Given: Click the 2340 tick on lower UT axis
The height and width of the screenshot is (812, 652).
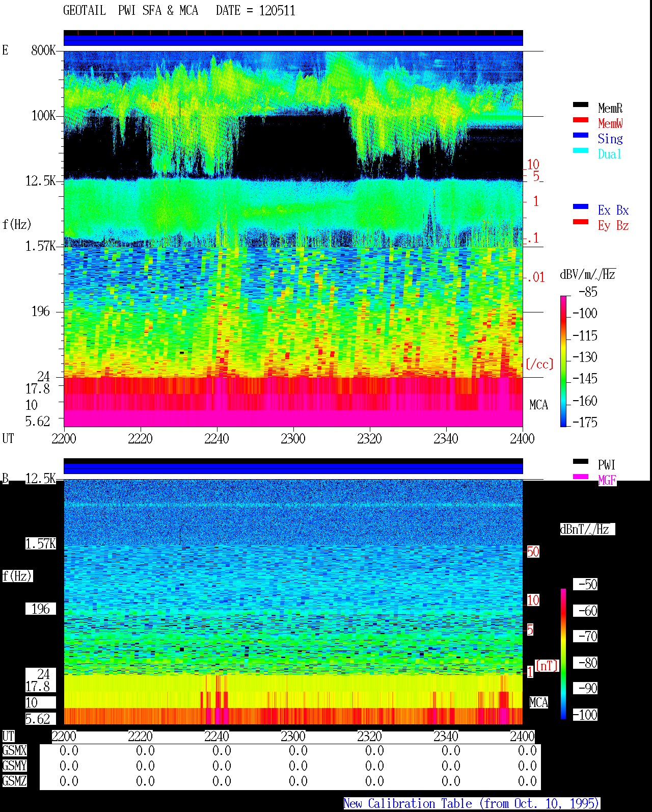Looking at the screenshot, I should [446, 736].
